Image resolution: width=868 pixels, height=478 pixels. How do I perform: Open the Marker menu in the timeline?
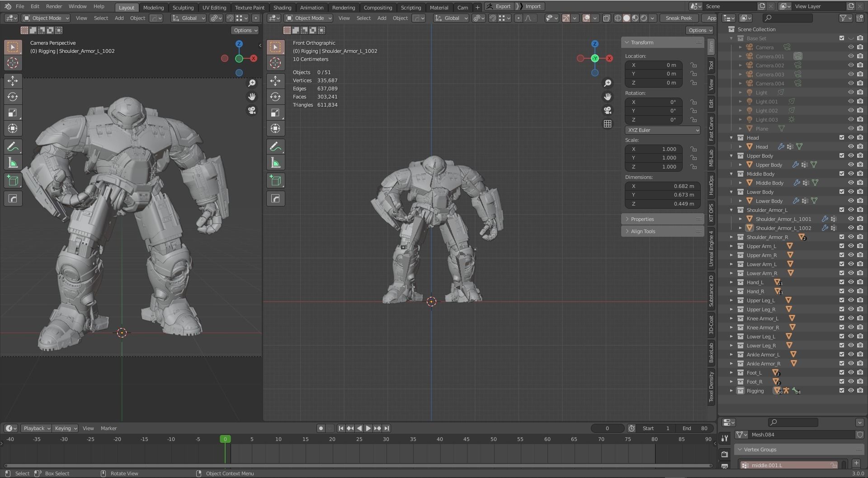point(108,428)
